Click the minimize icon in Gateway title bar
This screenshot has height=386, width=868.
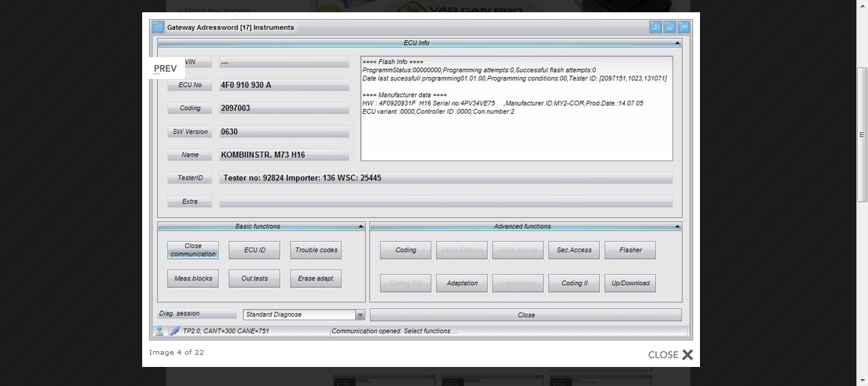coord(669,27)
